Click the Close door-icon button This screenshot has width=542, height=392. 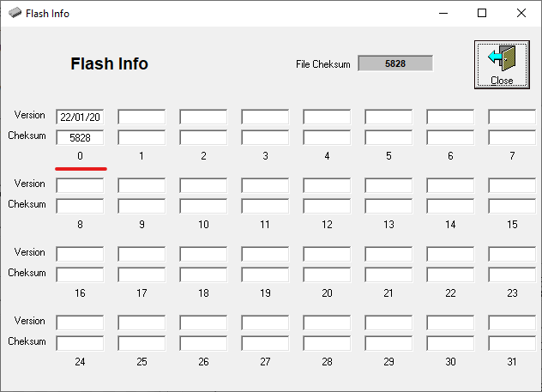(x=502, y=63)
